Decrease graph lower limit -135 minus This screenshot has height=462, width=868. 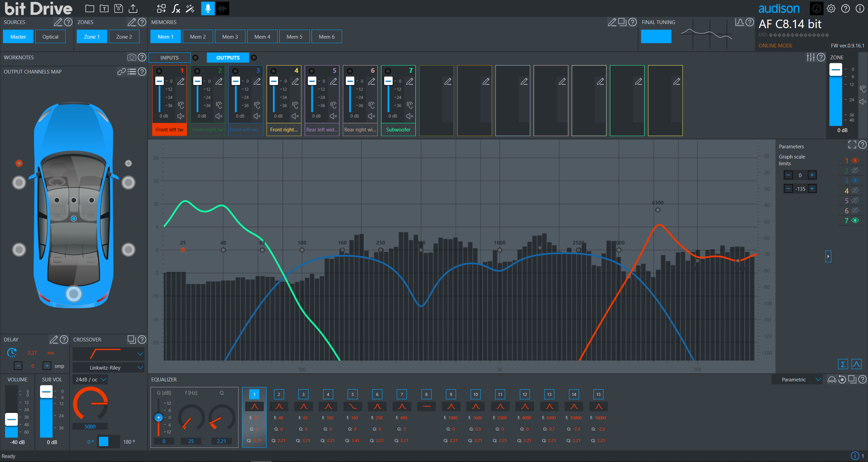point(788,189)
